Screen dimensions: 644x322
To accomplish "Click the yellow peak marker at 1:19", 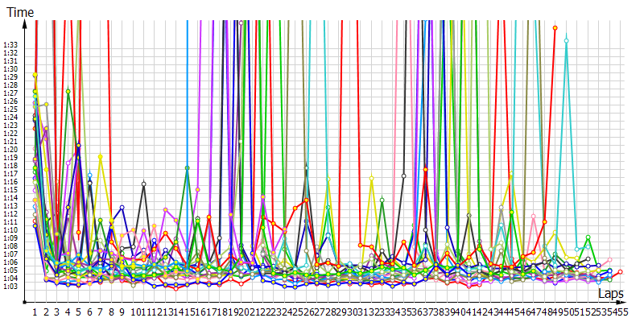I will click(x=100, y=156).
